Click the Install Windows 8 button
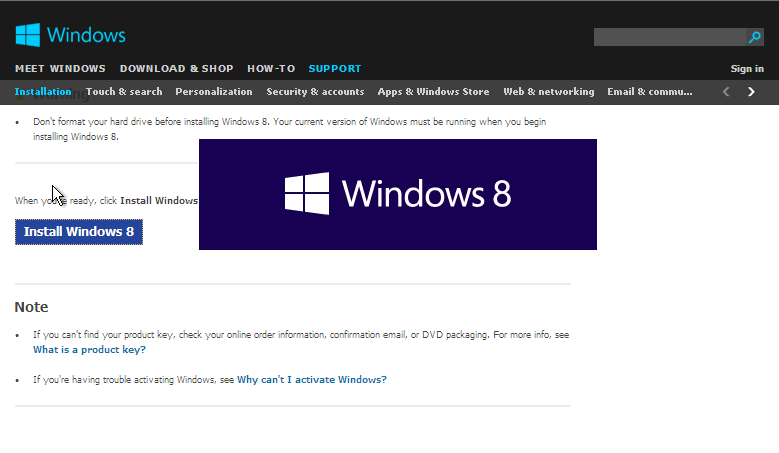 coord(79,232)
